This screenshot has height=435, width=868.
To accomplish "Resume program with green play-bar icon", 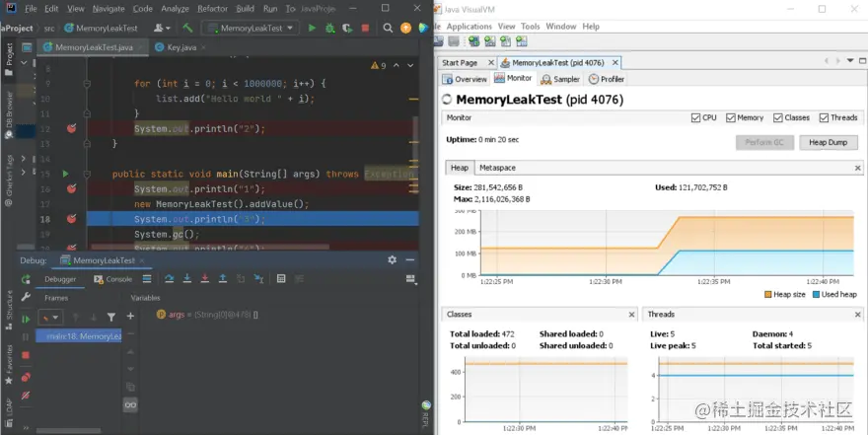I will 26,319.
